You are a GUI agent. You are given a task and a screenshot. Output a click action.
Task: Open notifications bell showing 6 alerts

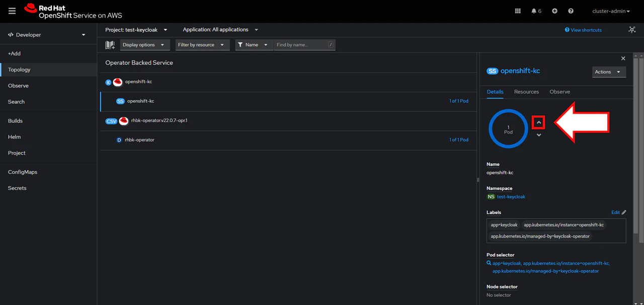click(536, 11)
